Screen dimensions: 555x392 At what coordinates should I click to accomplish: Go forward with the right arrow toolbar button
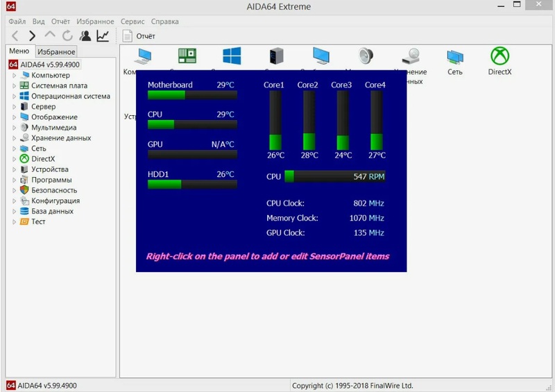32,36
